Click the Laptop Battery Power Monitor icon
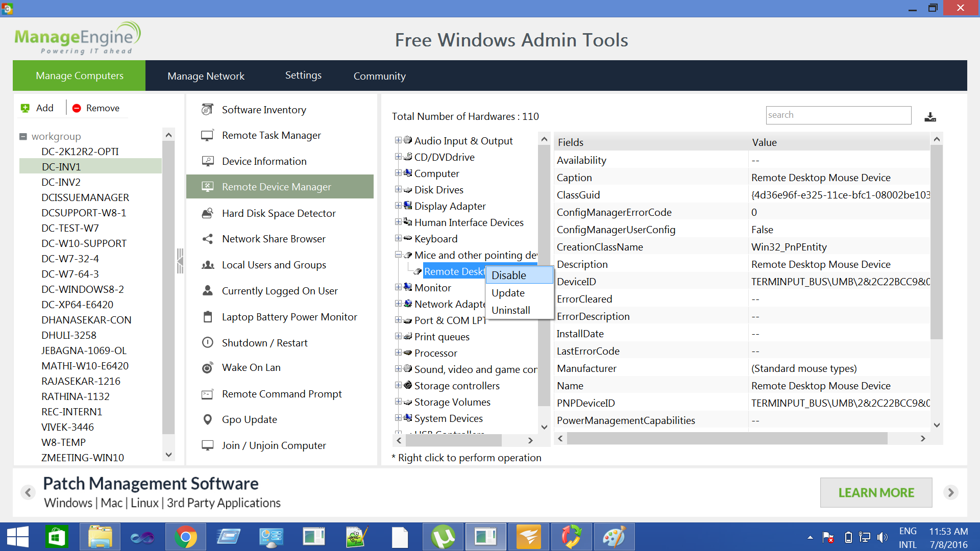 (207, 317)
